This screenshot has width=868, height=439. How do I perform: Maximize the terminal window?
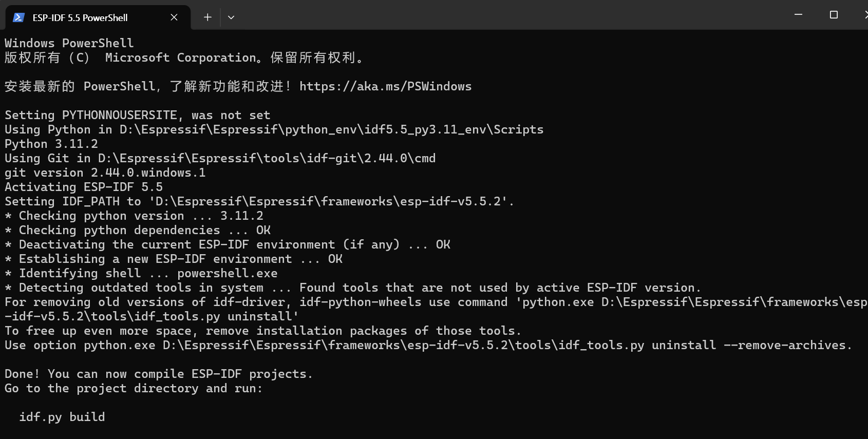[834, 15]
